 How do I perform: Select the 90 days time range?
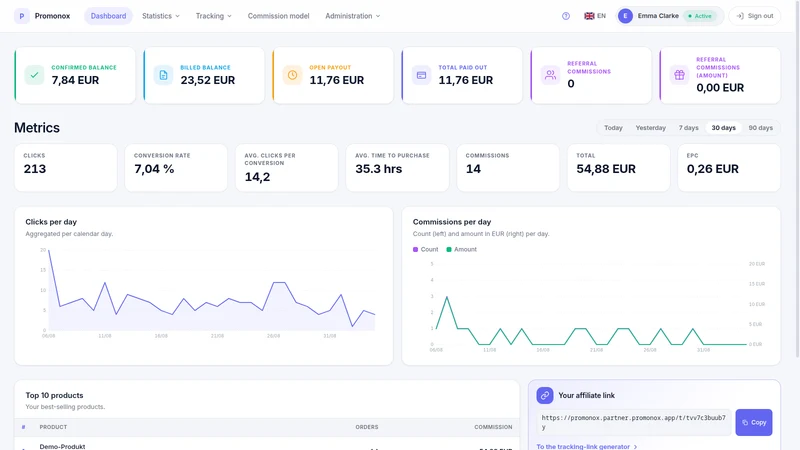coord(760,128)
